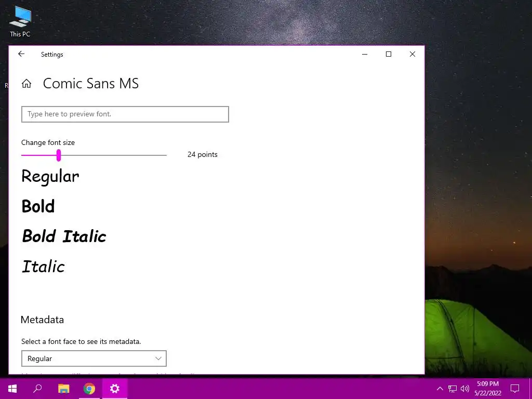Maximize the Settings window

click(389, 54)
